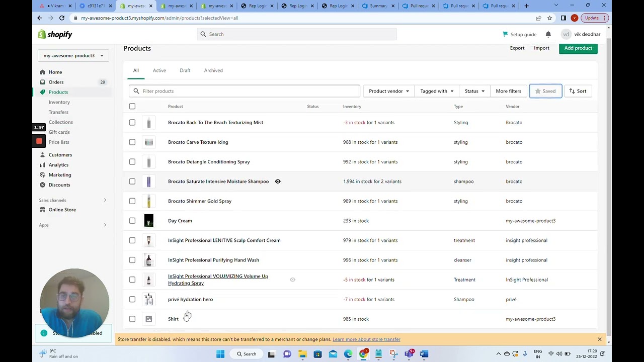The image size is (644, 362).
Task: Check the Day Cream row
Action: coord(132,220)
